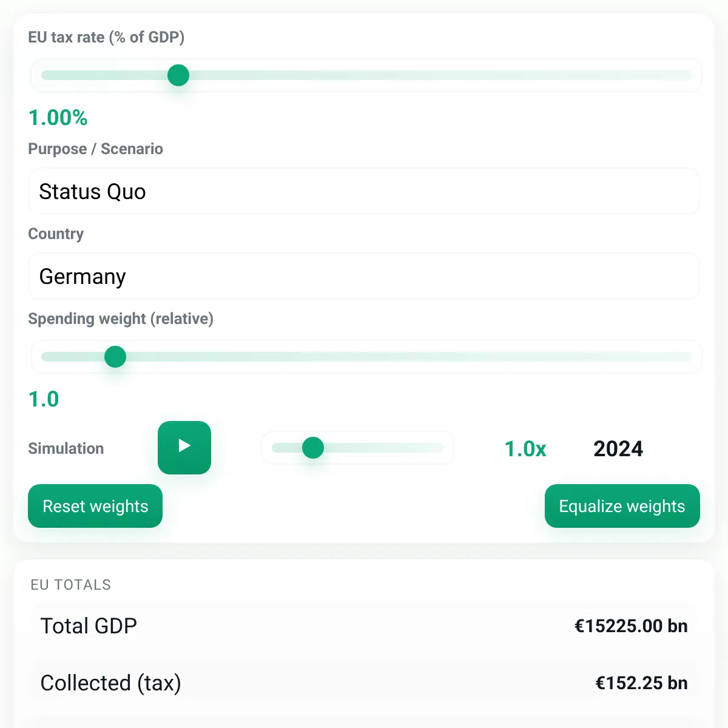Click the simulation speed slider handle
This screenshot has height=728, width=728.
tap(313, 448)
